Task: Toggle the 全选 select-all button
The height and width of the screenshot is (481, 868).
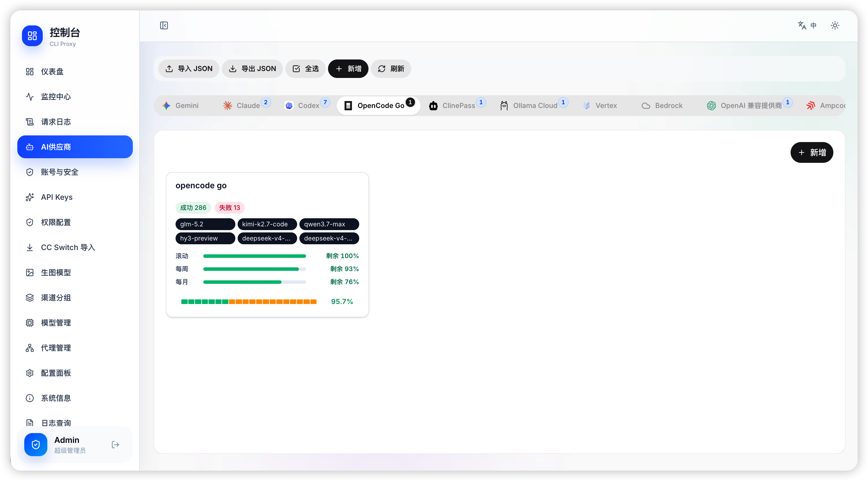Action: point(305,69)
